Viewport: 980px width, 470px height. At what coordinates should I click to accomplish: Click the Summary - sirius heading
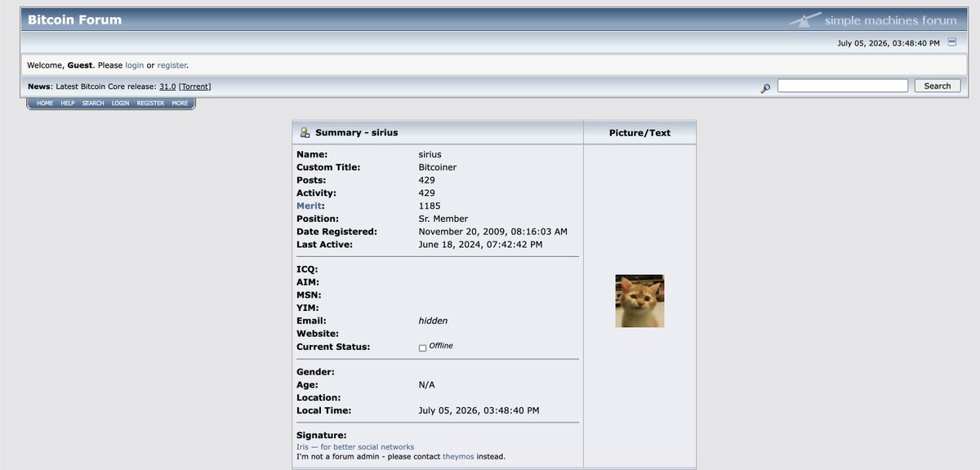357,132
